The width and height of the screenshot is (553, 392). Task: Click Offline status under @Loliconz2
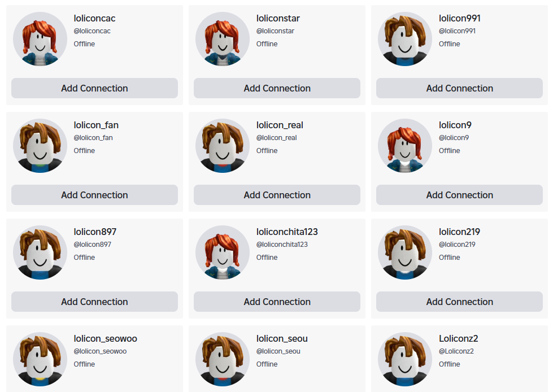click(449, 364)
